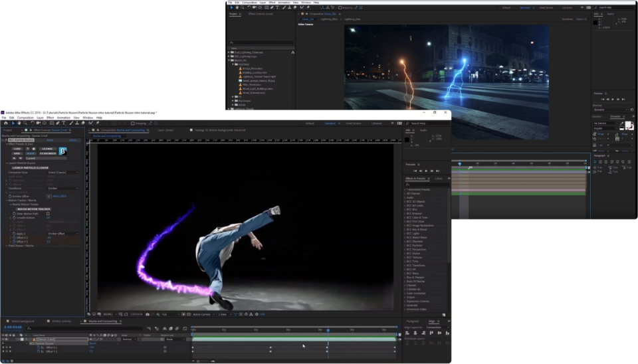The width and height of the screenshot is (638, 364).
Task: Enable the Show Motion Path checkbox
Action: pyautogui.click(x=49, y=214)
